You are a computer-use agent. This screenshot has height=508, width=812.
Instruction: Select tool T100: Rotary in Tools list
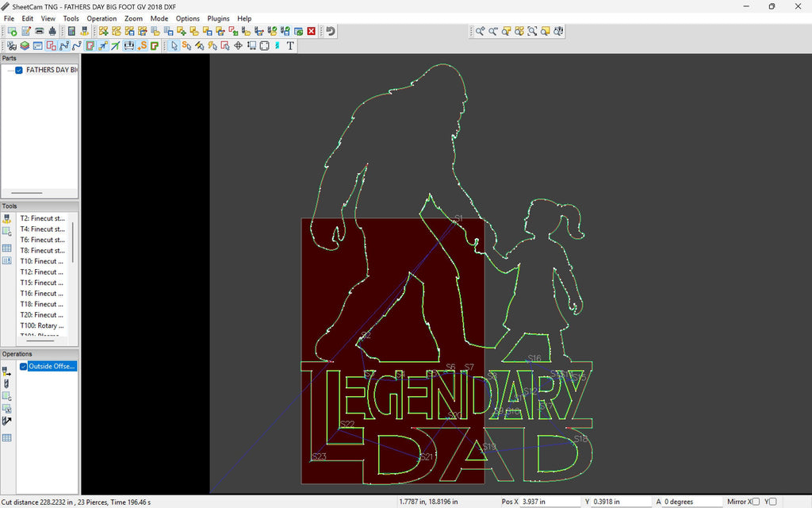coord(42,325)
